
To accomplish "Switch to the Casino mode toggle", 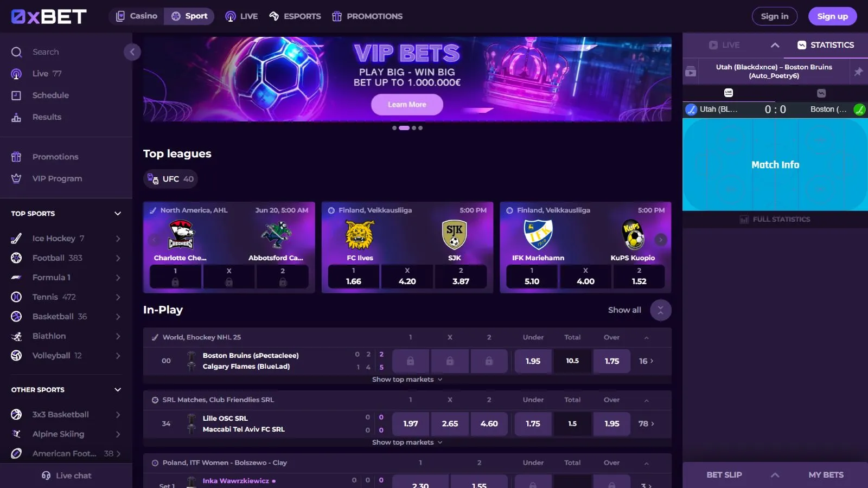I will pos(137,16).
